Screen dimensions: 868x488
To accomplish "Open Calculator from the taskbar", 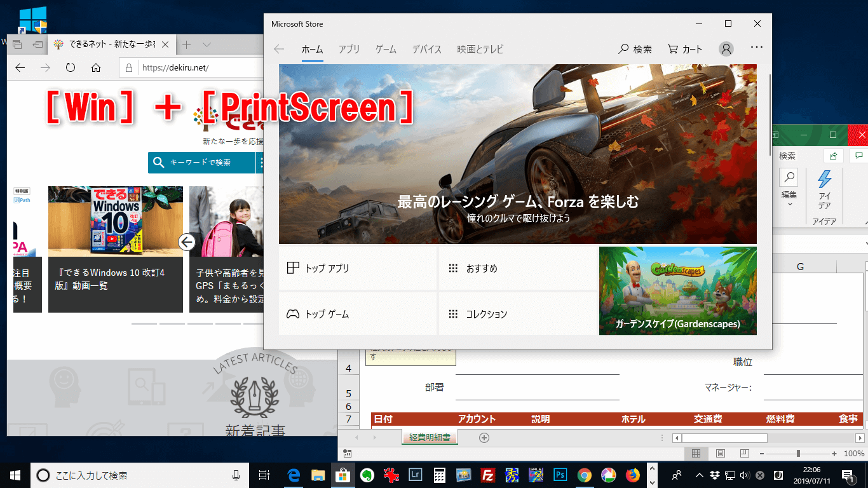I will pos(439,475).
